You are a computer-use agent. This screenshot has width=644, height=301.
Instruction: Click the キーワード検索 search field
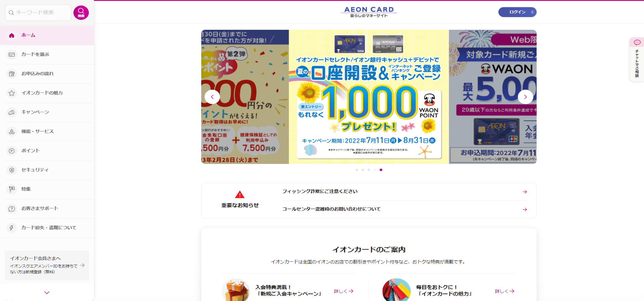38,13
